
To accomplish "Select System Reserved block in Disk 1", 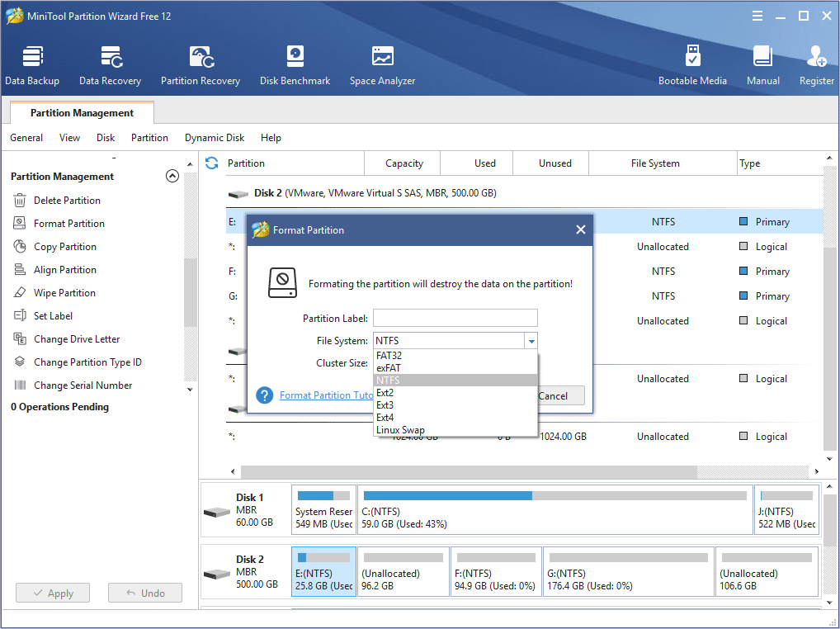I will [x=323, y=510].
